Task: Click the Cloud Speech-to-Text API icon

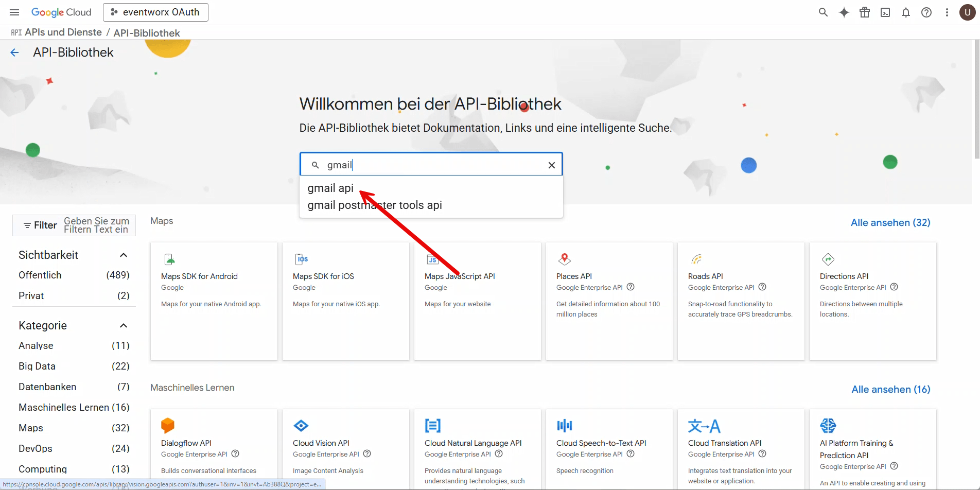Action: [x=565, y=426]
